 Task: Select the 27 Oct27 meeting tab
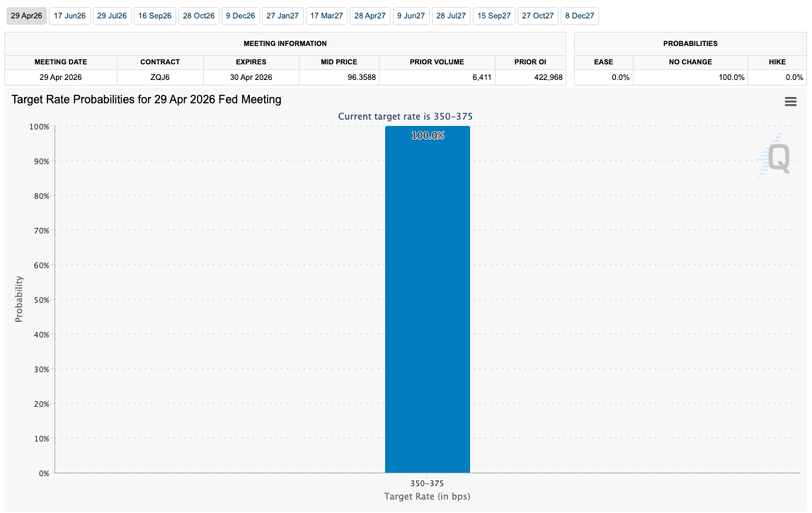pyautogui.click(x=538, y=16)
